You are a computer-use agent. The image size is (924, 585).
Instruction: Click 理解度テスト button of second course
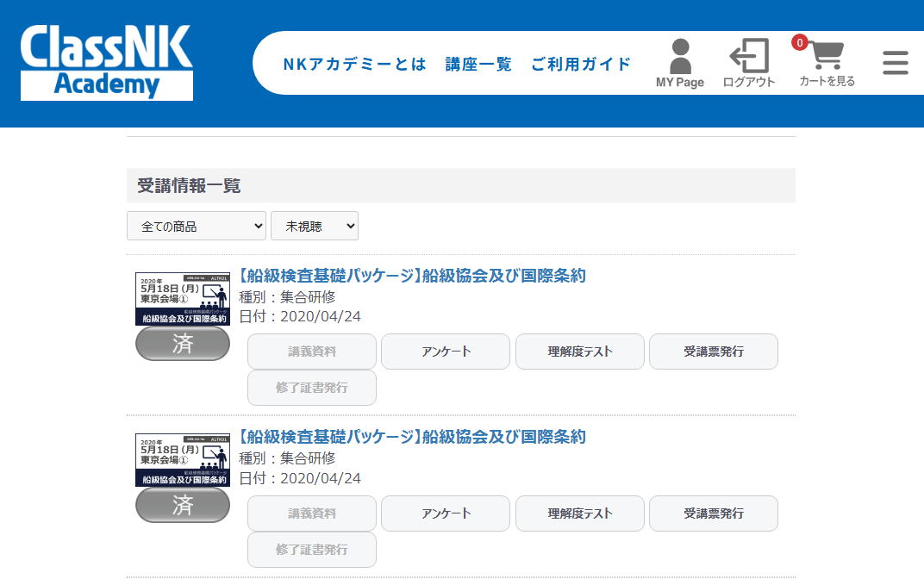pyautogui.click(x=579, y=513)
